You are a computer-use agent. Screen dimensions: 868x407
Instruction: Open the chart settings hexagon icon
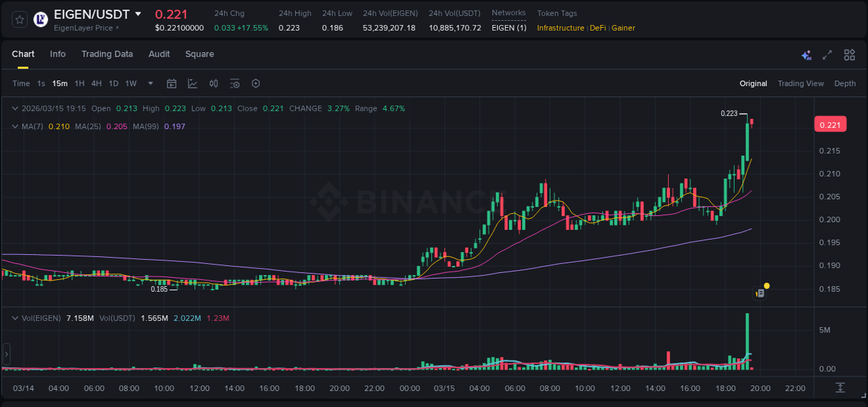click(x=255, y=83)
